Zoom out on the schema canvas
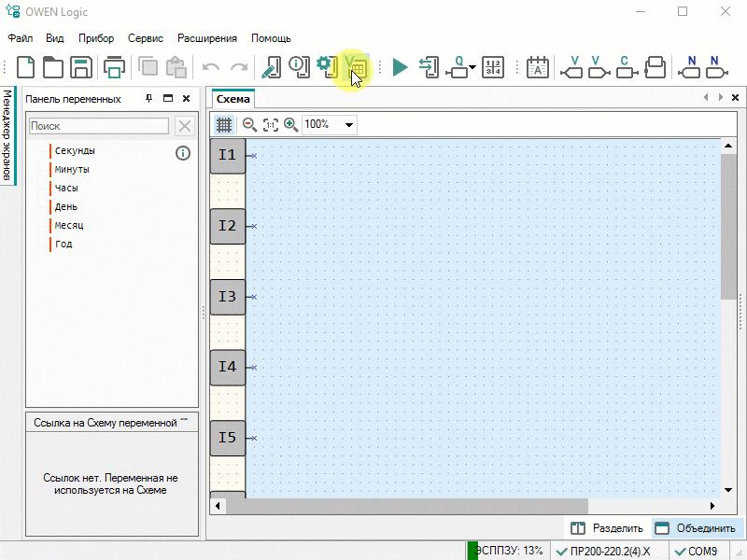Screen dimensions: 747x560 pyautogui.click(x=249, y=124)
